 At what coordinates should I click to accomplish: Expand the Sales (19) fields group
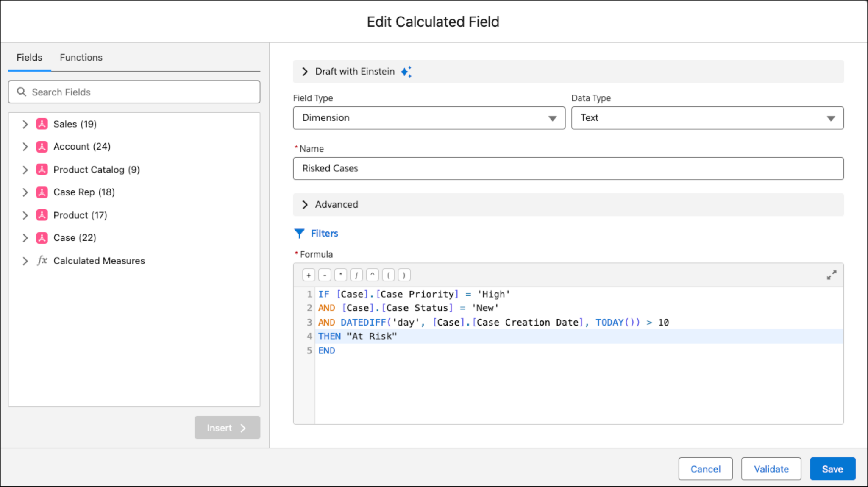(25, 124)
